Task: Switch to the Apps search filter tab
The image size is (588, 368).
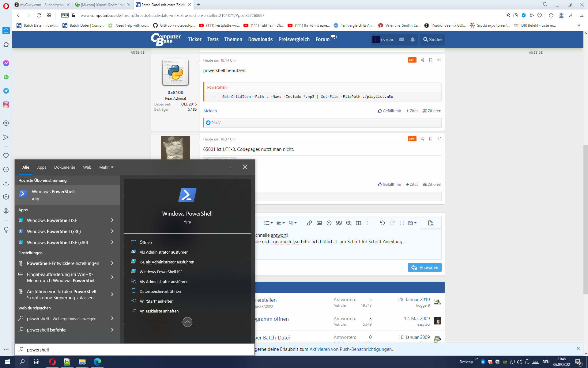Action: pyautogui.click(x=42, y=167)
